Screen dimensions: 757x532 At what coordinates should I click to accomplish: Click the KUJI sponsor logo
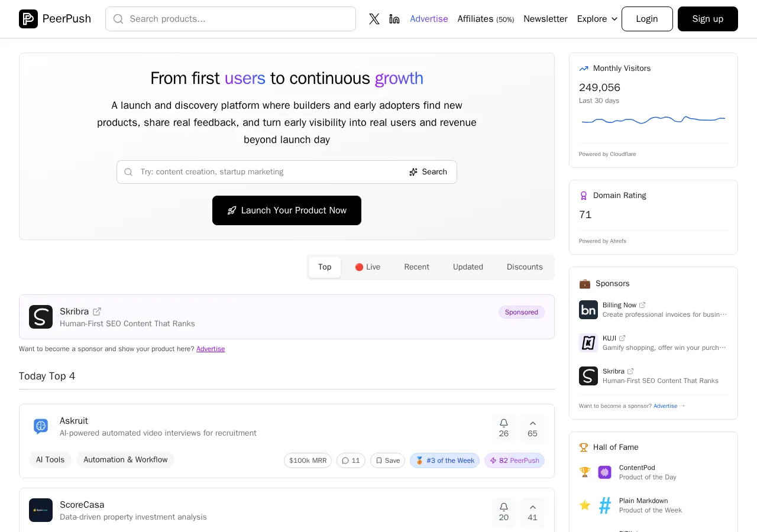tap(588, 343)
